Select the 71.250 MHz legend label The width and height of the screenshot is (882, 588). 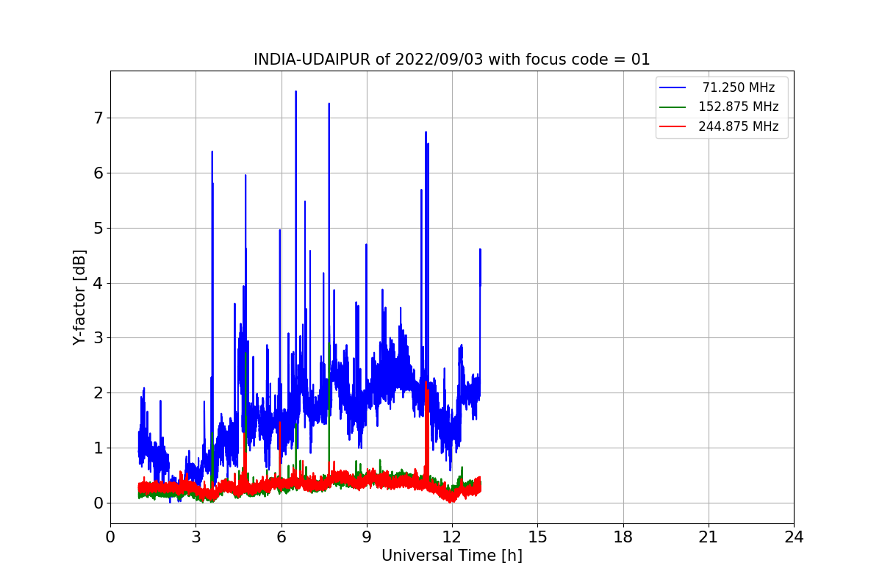pyautogui.click(x=738, y=87)
